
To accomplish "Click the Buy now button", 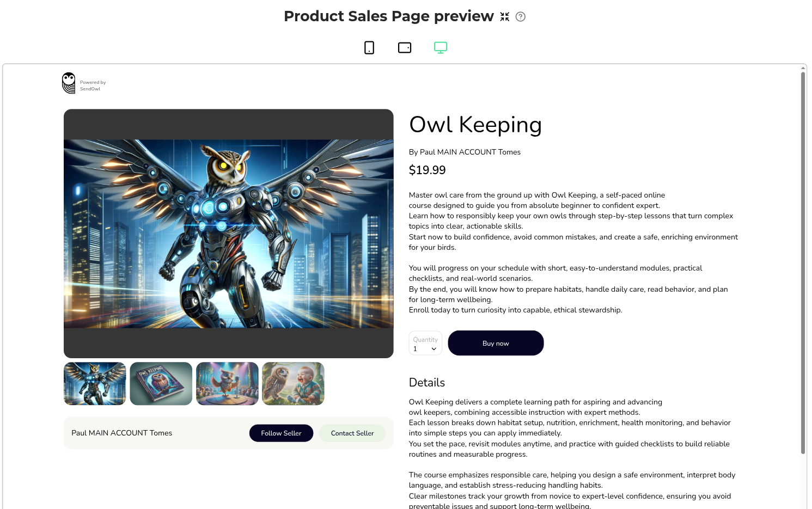I will coord(496,344).
